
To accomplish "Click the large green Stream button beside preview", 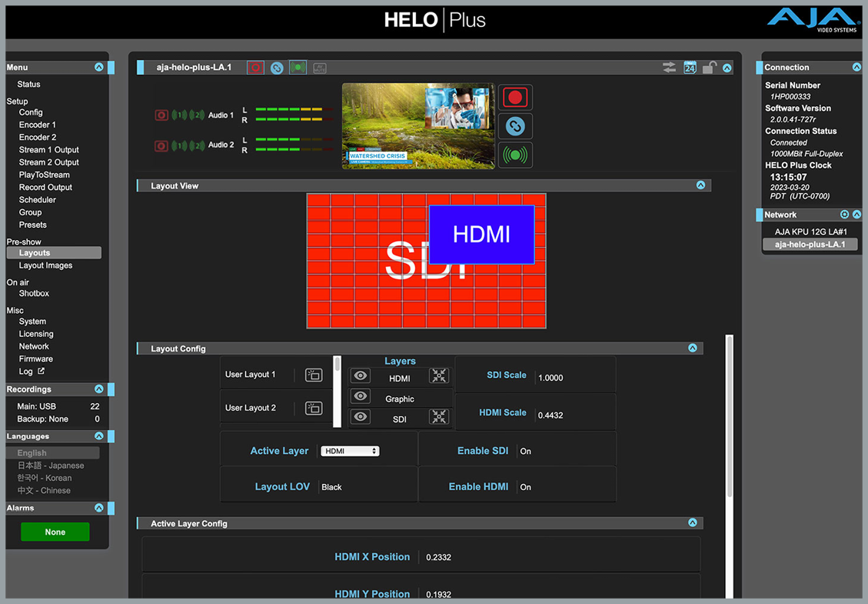I will (x=515, y=155).
